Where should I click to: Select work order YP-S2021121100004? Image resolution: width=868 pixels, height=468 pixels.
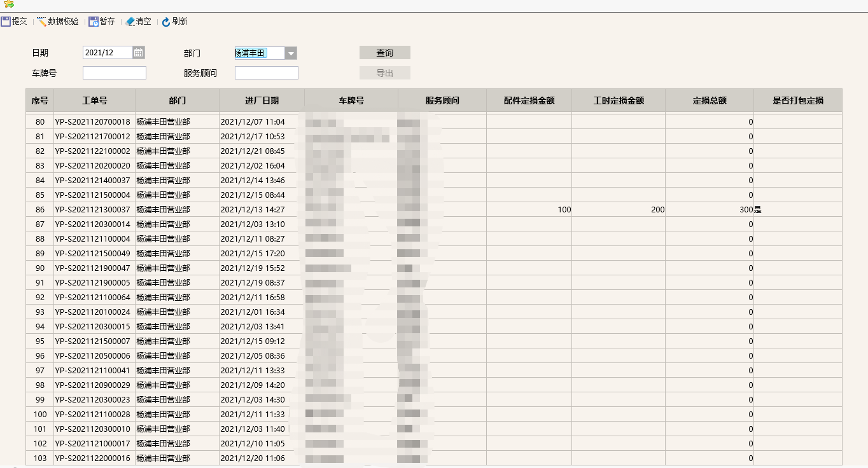point(92,239)
